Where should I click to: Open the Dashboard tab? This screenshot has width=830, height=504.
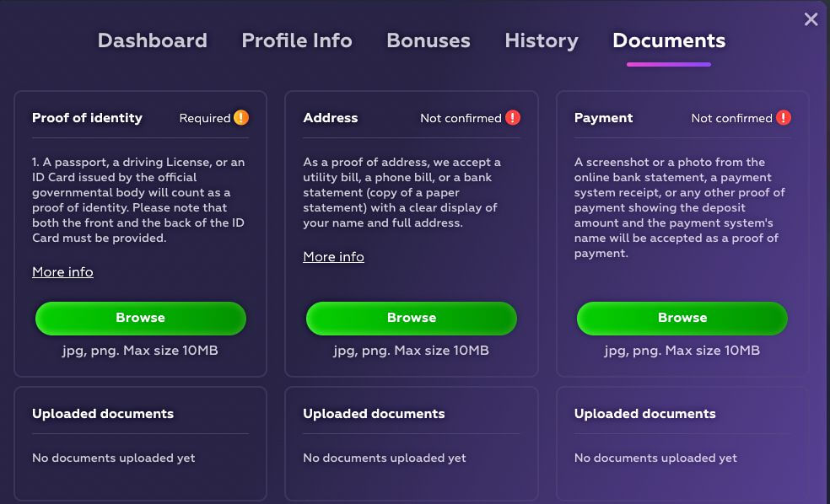click(x=153, y=40)
